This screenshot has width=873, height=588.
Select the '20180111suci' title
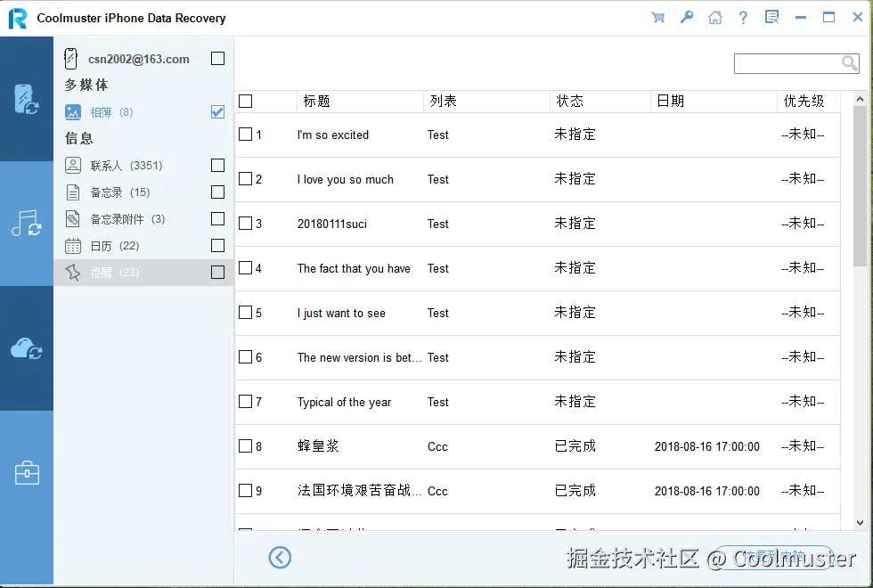coord(331,224)
